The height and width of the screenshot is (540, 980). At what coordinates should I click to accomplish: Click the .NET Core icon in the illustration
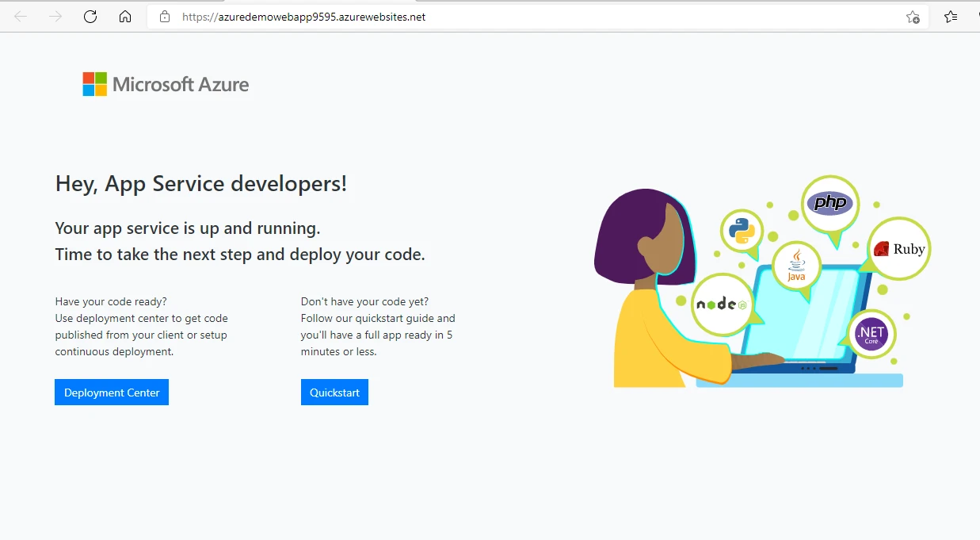point(870,334)
